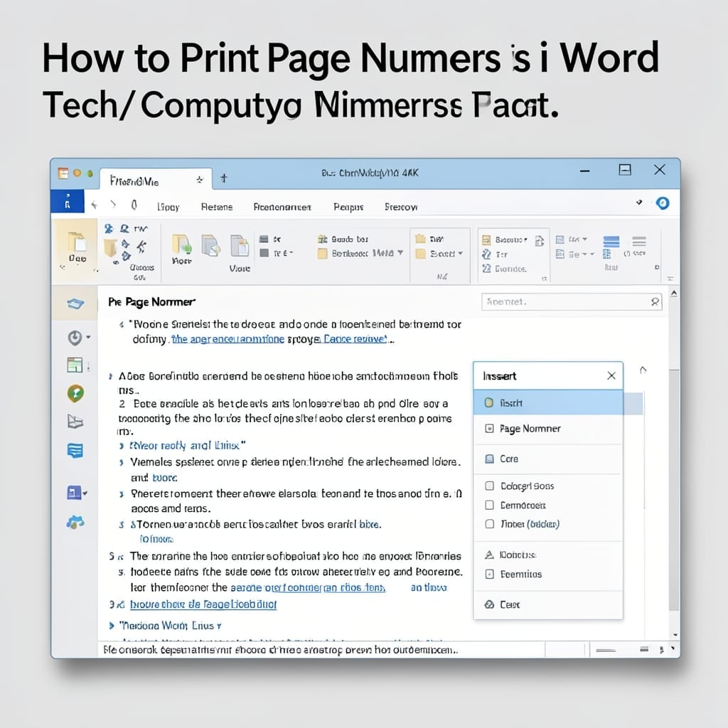Toggle the 'Tinner (bridcr)' checkbox
728x728 pixels.
pyautogui.click(x=489, y=524)
